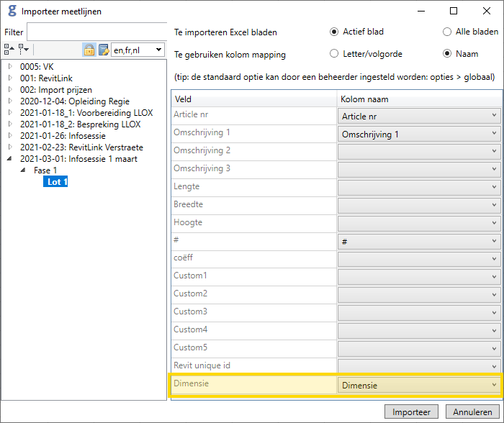Select 2021-02-23: RevitLink Verstraete project

click(x=81, y=147)
